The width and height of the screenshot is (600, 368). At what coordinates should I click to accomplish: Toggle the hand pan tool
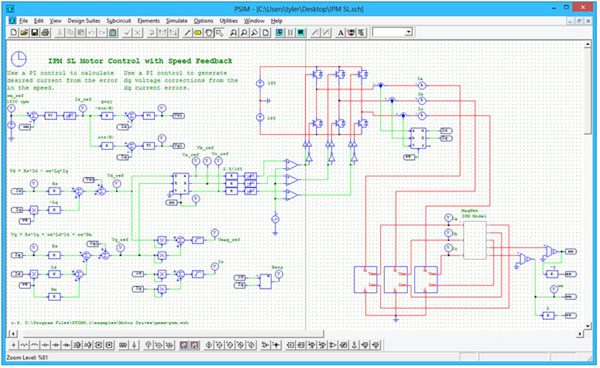[209, 33]
